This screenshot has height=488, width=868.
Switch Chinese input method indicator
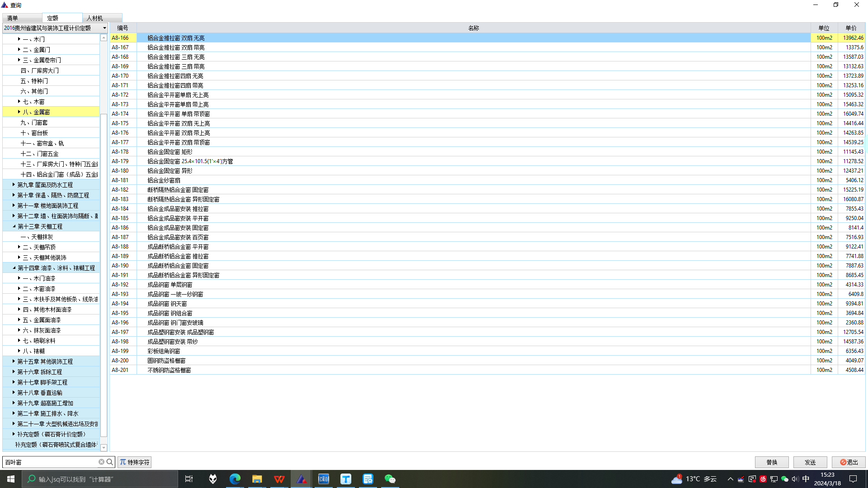806,479
